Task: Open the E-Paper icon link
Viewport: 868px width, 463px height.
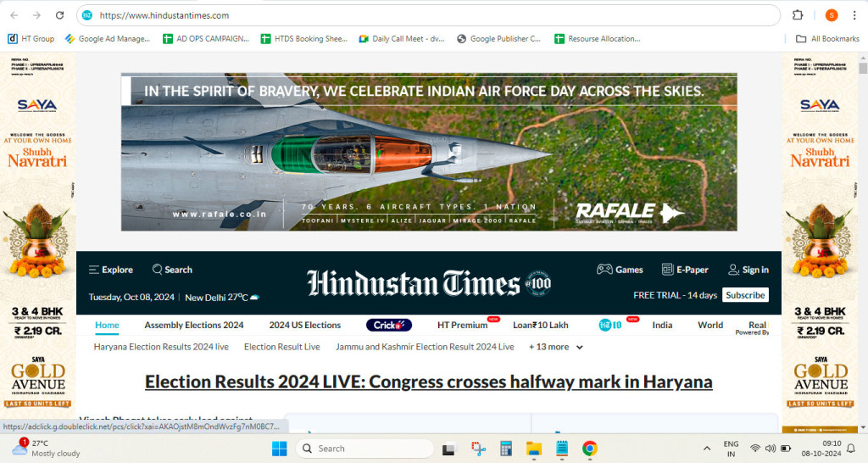Action: click(685, 270)
